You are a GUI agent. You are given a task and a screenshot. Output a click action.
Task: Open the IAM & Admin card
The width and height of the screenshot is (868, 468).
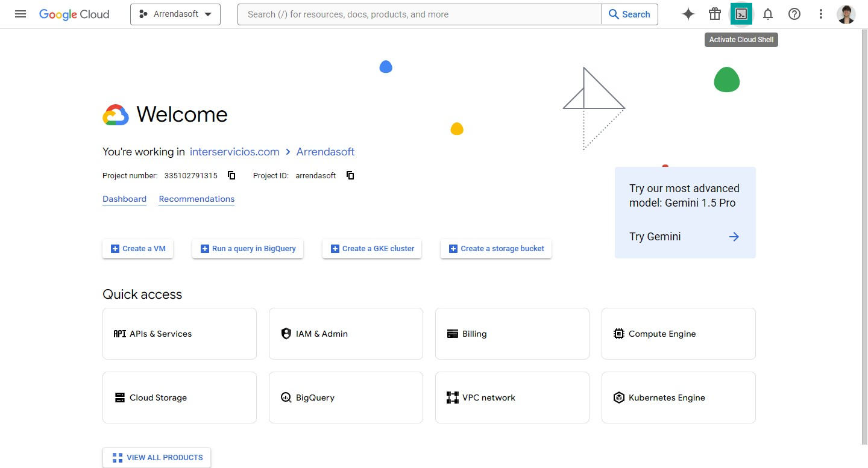(x=346, y=334)
